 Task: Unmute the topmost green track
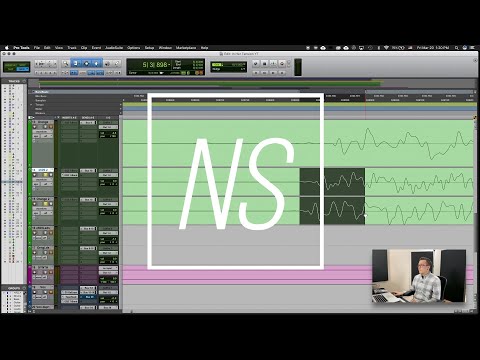pos(51,127)
